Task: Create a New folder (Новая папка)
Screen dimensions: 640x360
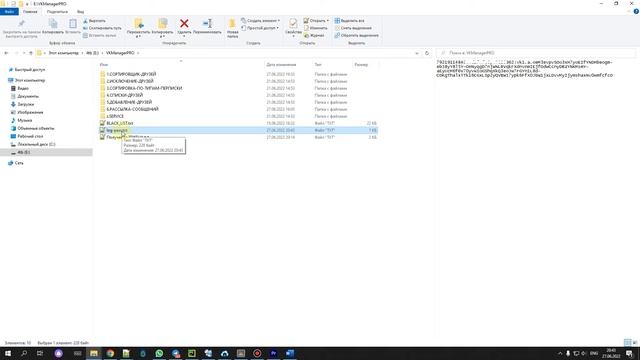Action: point(233,28)
